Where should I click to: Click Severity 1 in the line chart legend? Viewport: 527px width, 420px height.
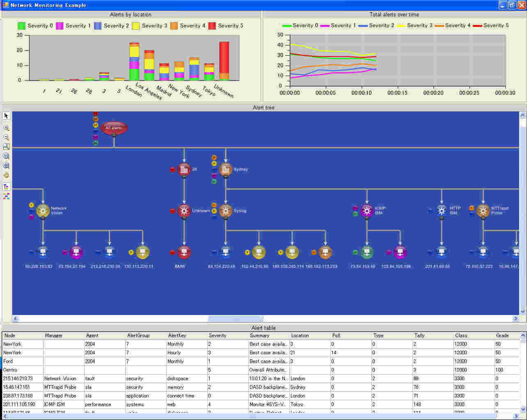338,25
